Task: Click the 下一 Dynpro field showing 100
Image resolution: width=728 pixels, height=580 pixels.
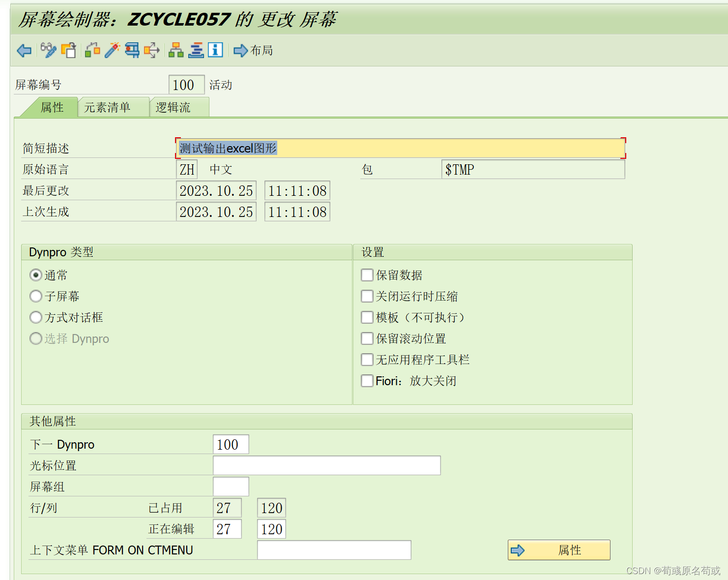Action: 231,444
